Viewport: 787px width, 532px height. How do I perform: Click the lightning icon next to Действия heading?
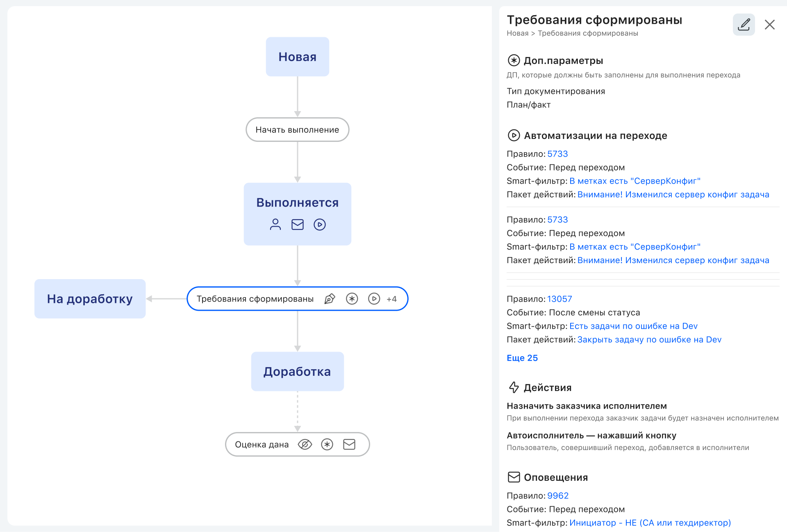pos(514,387)
